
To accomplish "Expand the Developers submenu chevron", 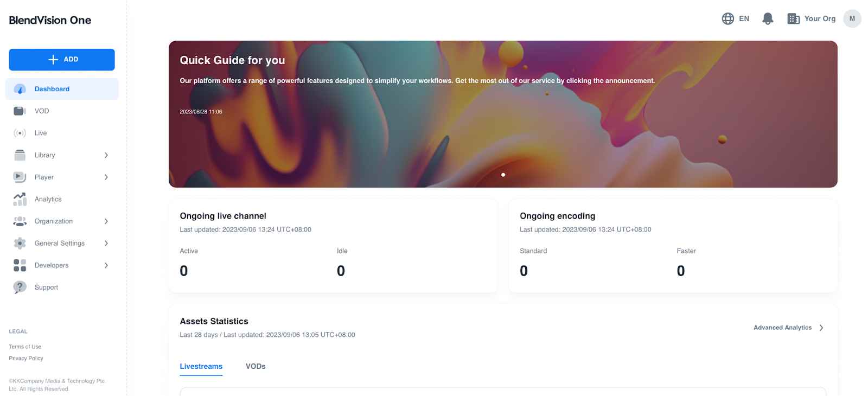I will (x=106, y=266).
